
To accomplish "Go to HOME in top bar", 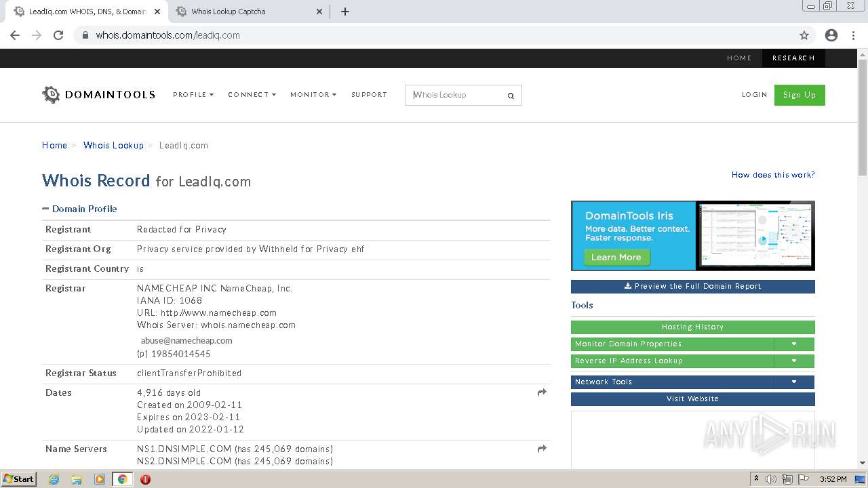I will [739, 58].
